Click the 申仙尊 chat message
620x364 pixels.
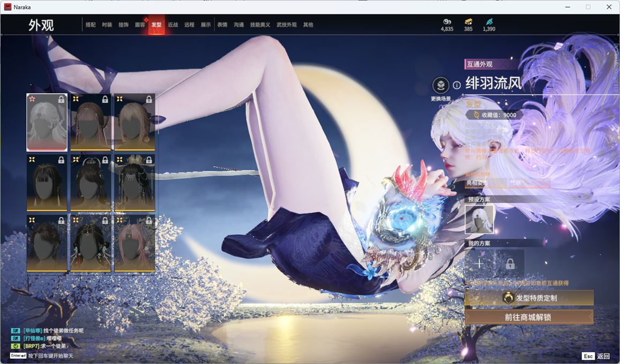click(x=53, y=330)
